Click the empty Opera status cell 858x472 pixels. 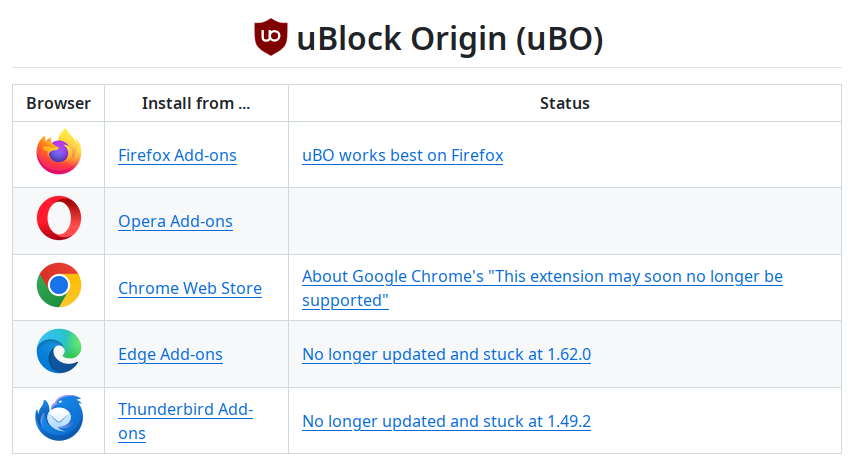(x=565, y=222)
